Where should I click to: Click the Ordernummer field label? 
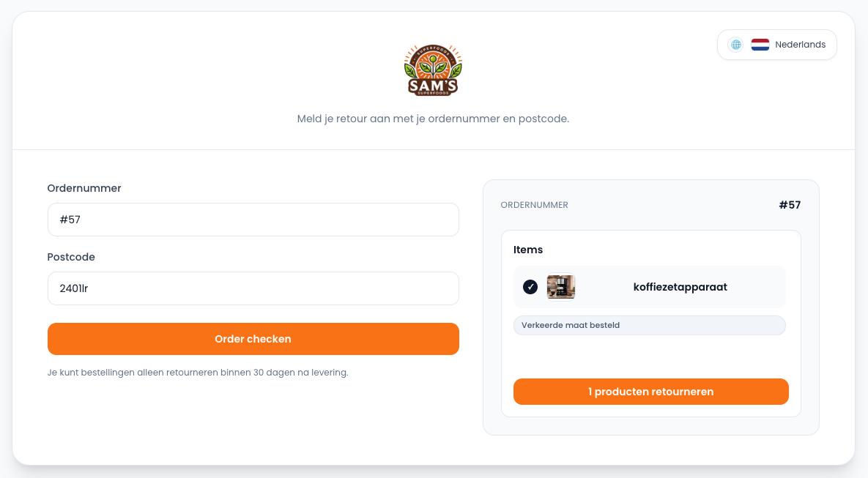84,188
